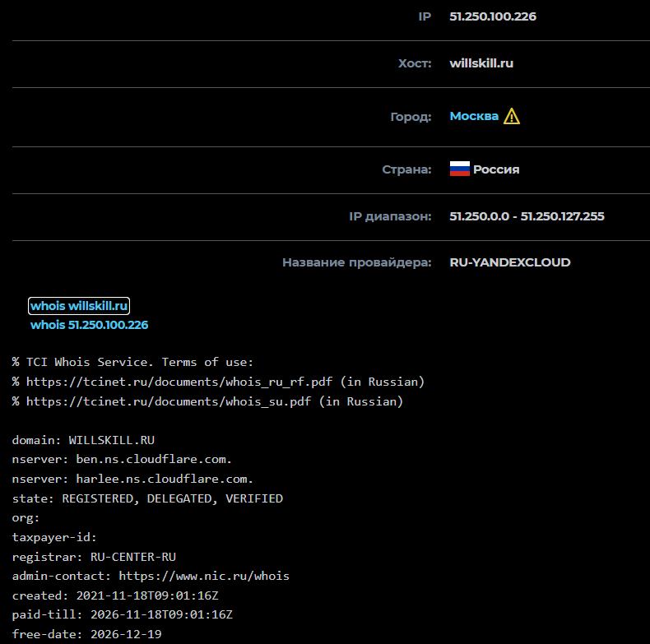
Task: Click the Москва city link
Action: pyautogui.click(x=474, y=116)
